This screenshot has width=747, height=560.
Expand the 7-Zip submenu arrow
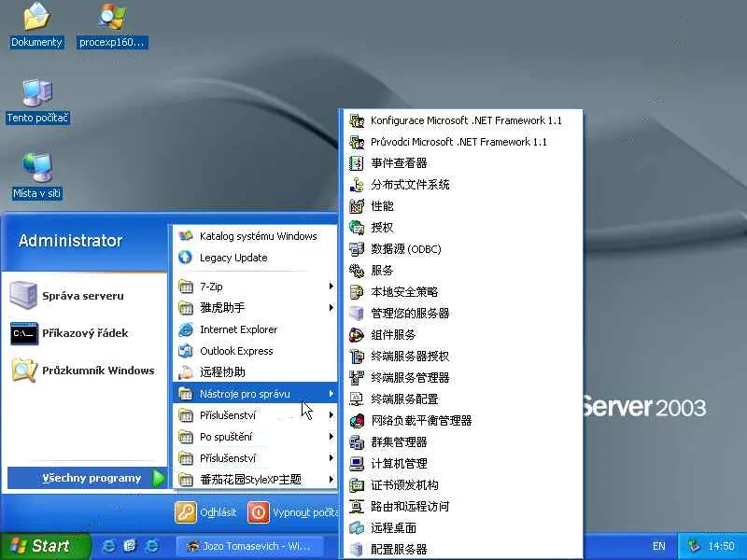click(331, 287)
